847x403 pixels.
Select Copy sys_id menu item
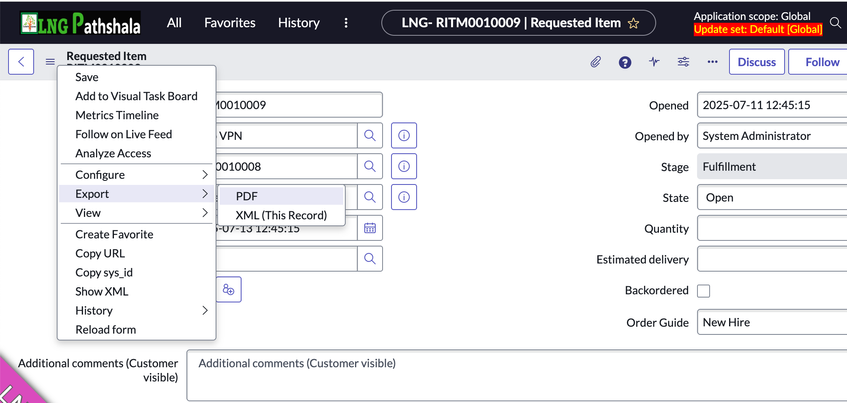click(x=137, y=273)
